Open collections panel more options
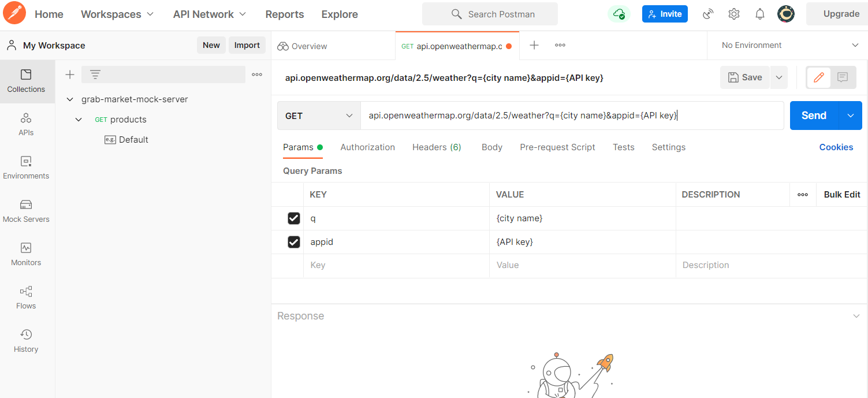The image size is (868, 398). click(x=257, y=75)
